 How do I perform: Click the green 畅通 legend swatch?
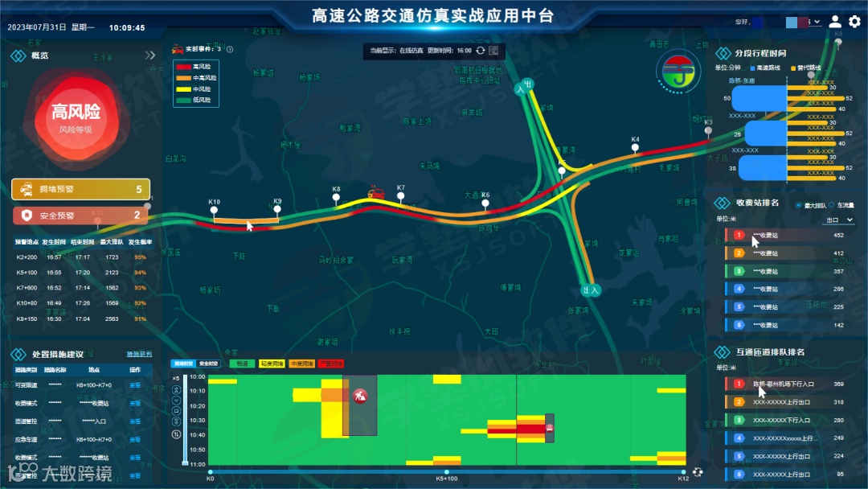[x=242, y=364]
